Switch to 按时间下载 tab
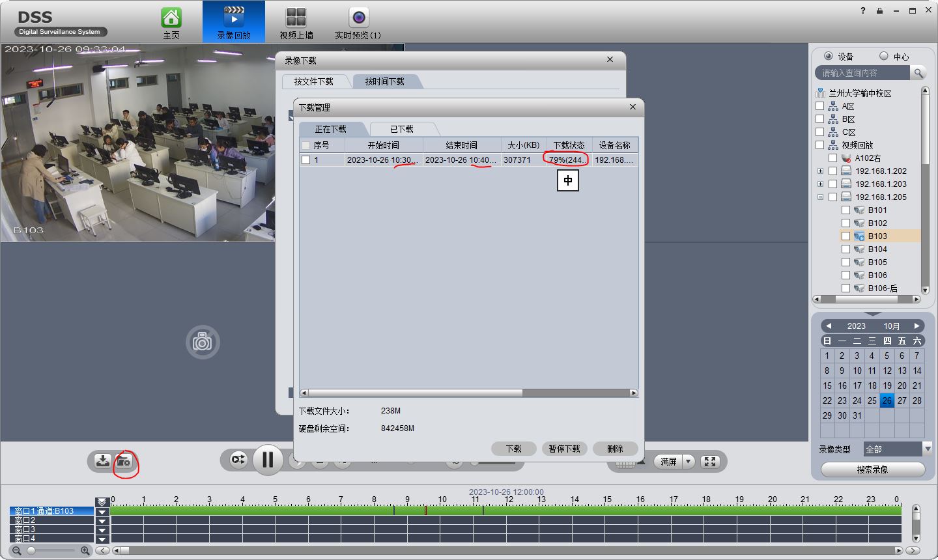The height and width of the screenshot is (560, 938). pyautogui.click(x=384, y=81)
